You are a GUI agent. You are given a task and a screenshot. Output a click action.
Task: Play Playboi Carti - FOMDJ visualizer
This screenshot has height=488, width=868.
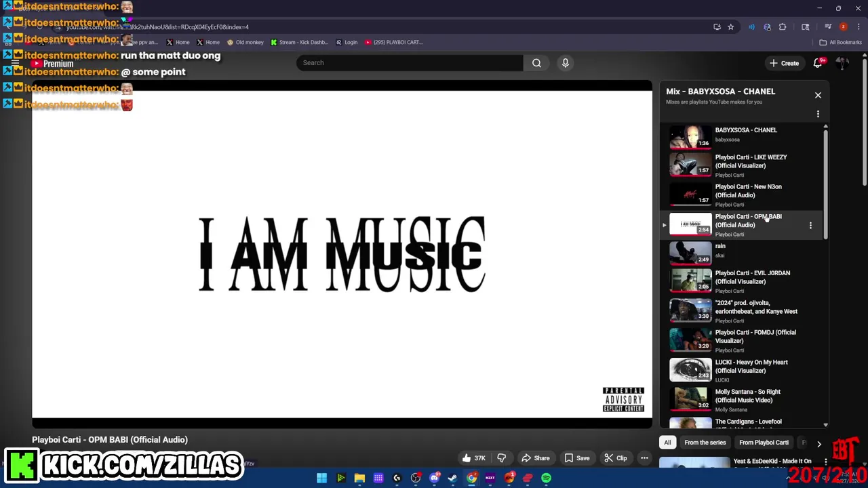741,340
